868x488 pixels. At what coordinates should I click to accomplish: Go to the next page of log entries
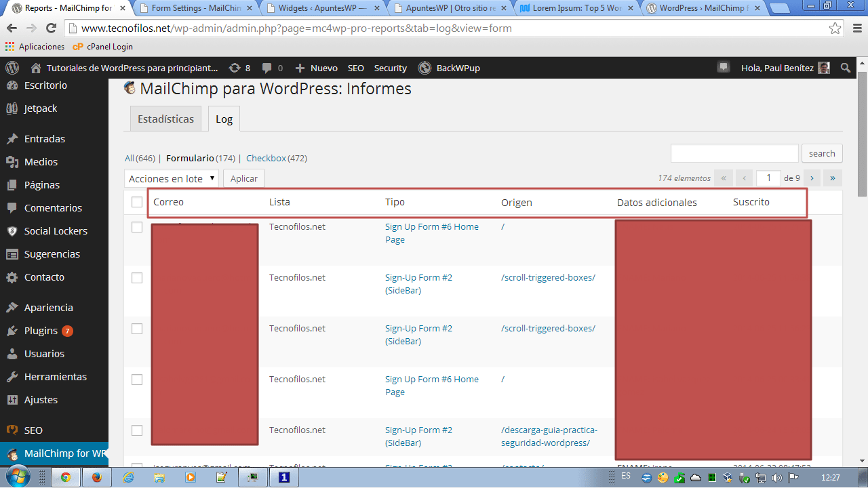tap(812, 178)
